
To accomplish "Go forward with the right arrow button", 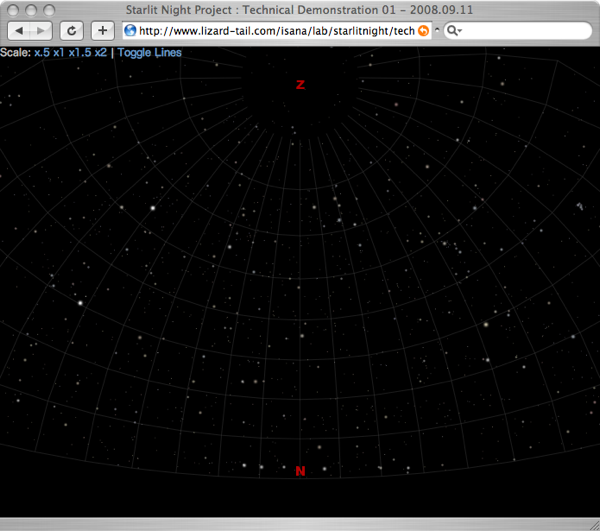I will point(41,31).
